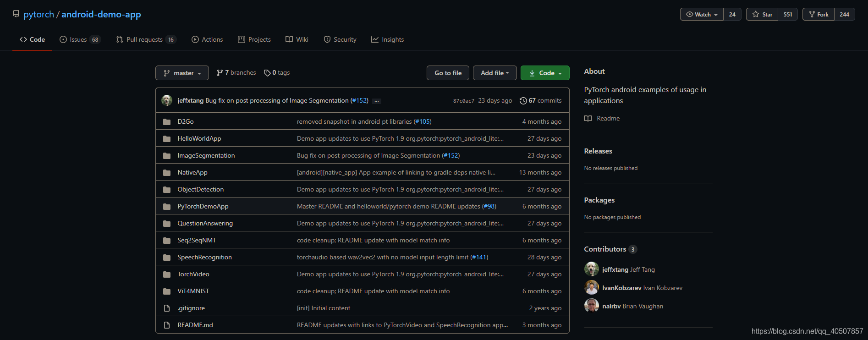Open the Pull requests tab
Image resolution: width=868 pixels, height=340 pixels.
click(146, 39)
